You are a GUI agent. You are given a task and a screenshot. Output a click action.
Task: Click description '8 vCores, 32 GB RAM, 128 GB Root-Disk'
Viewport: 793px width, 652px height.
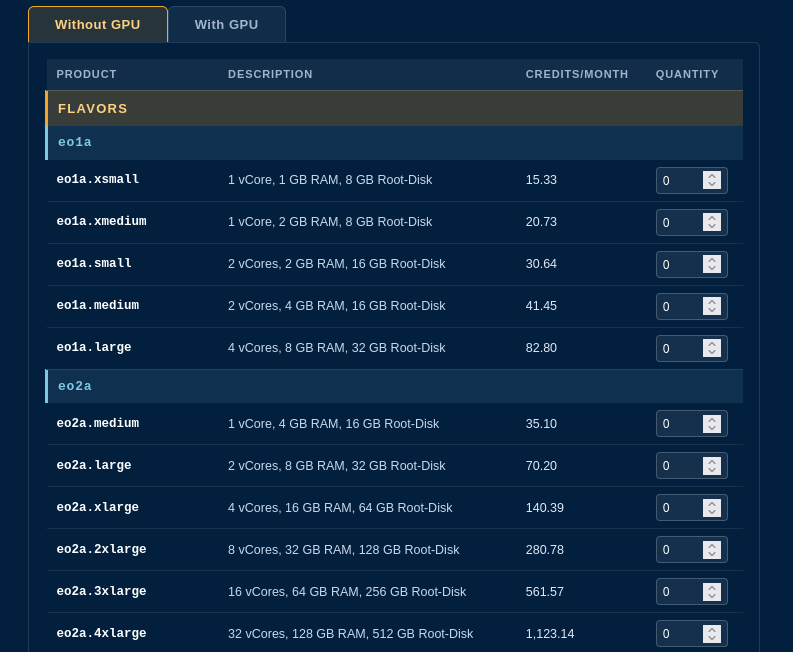point(343,549)
